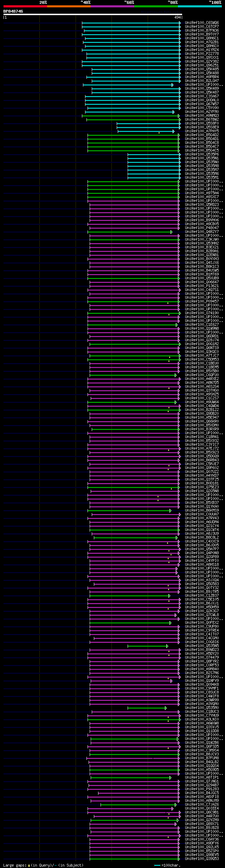Select hit label UniRef100_Q0IEE4

202,809
